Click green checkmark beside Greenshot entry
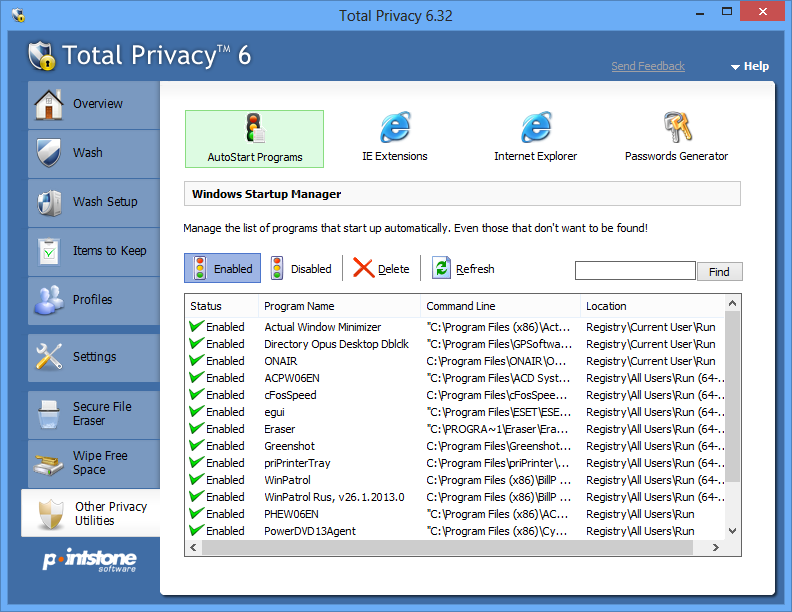792x612 pixels. [x=196, y=445]
